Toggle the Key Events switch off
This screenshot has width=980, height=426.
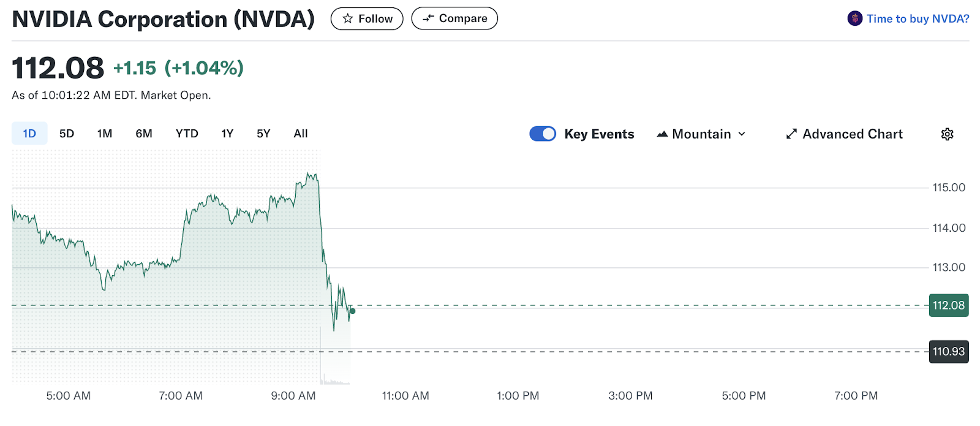pos(543,134)
